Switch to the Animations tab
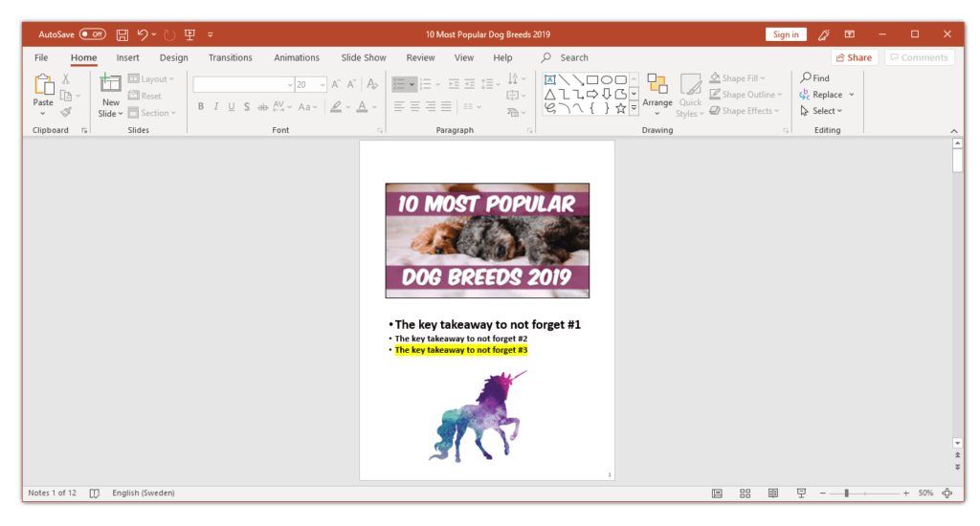 tap(297, 57)
